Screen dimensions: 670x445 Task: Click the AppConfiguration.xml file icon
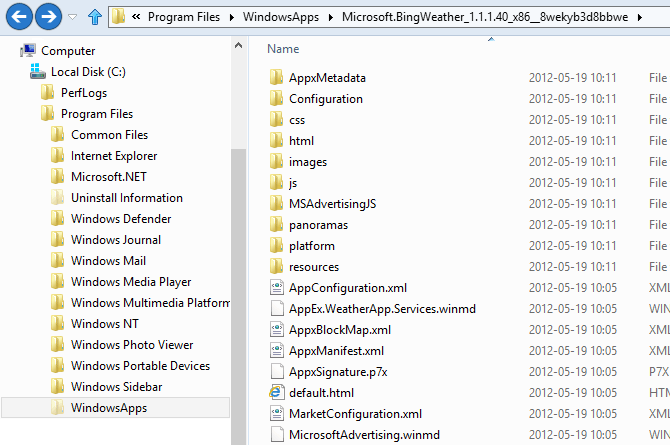277,287
